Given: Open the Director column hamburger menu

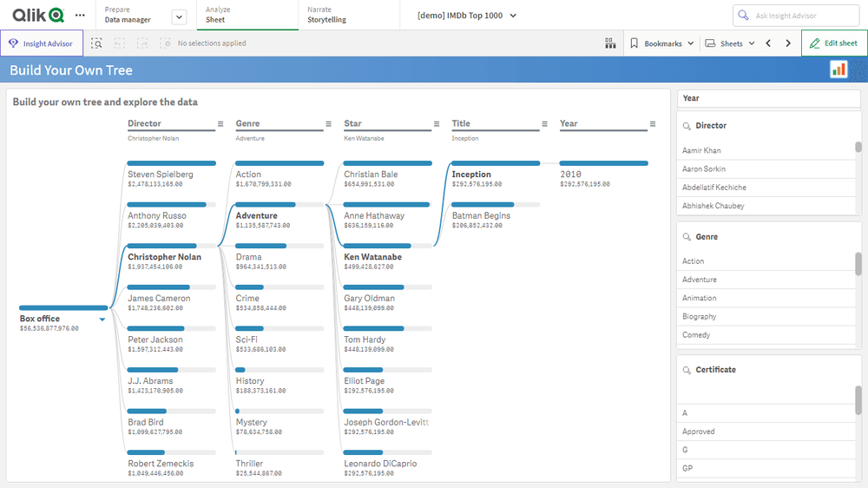Looking at the screenshot, I should click(x=220, y=124).
